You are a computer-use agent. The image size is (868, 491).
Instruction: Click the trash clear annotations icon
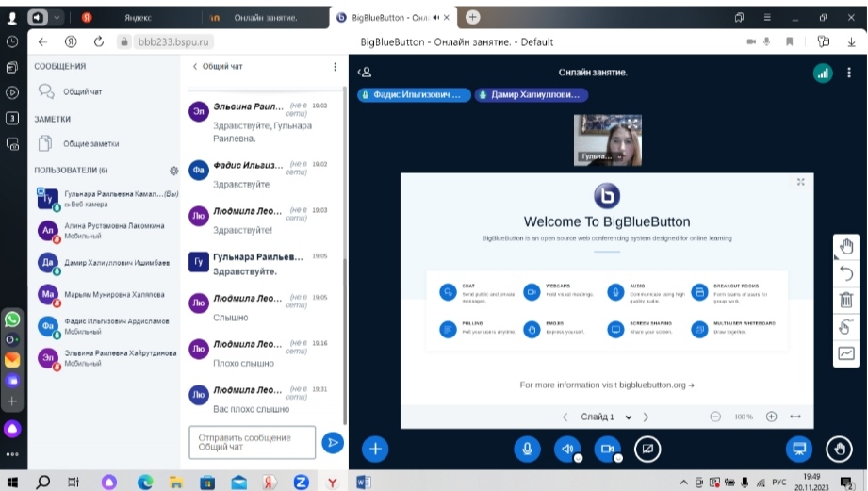click(x=845, y=301)
